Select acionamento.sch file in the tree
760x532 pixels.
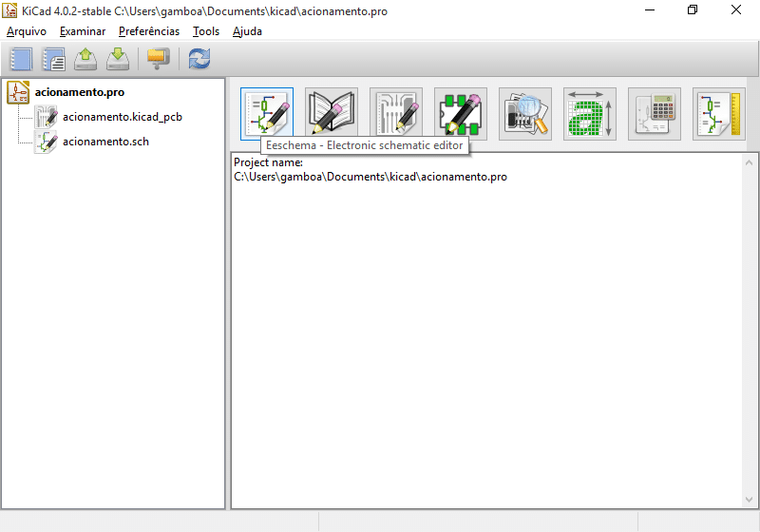(x=105, y=142)
